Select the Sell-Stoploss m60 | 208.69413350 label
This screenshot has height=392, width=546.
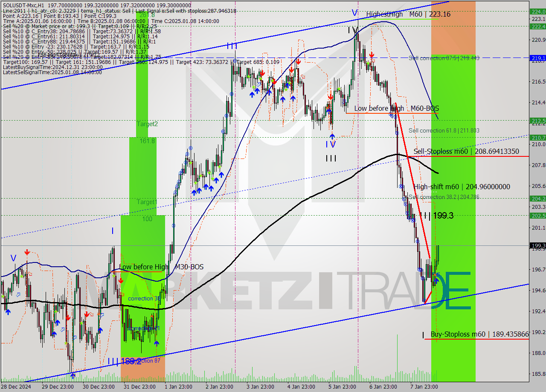(x=466, y=151)
